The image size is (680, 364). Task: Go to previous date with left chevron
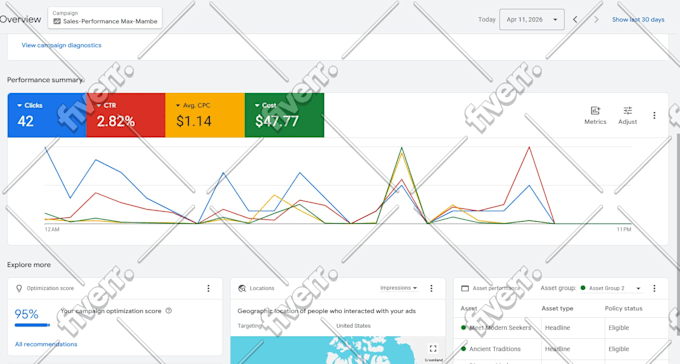click(575, 20)
